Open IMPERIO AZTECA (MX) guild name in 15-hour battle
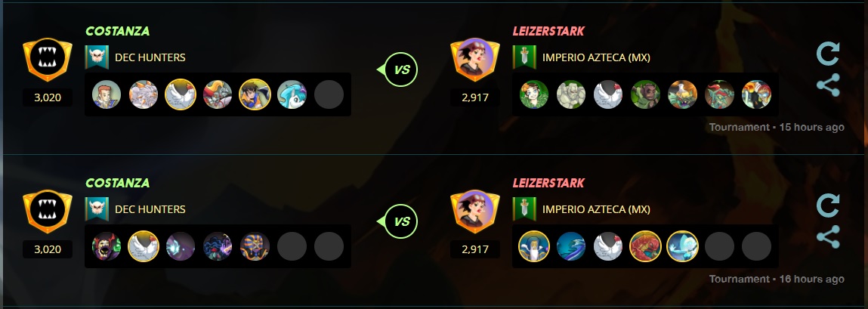 coord(596,57)
